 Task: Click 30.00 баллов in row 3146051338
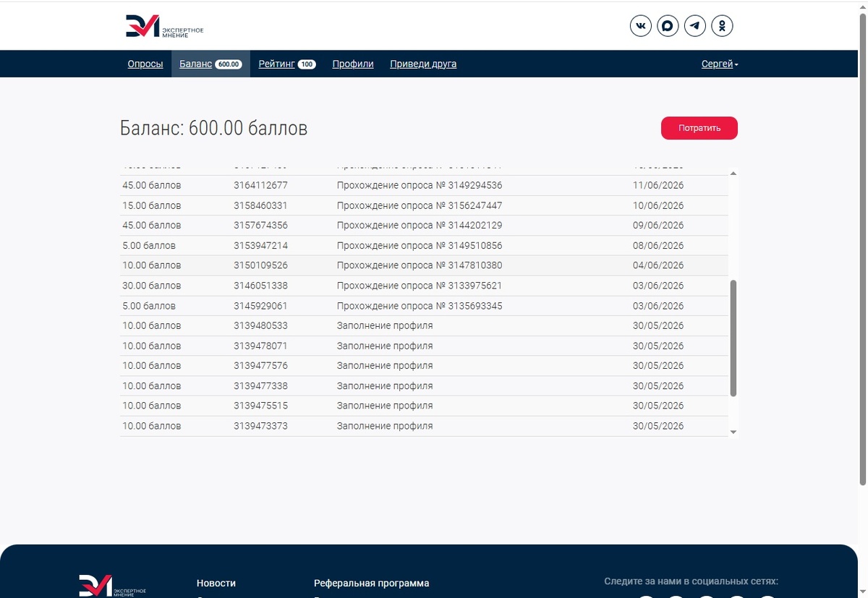[x=152, y=286]
